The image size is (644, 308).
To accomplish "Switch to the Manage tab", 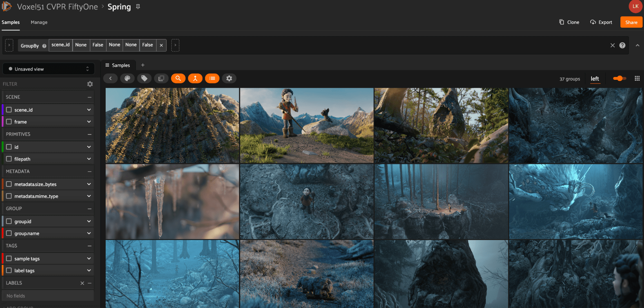I will (x=39, y=22).
